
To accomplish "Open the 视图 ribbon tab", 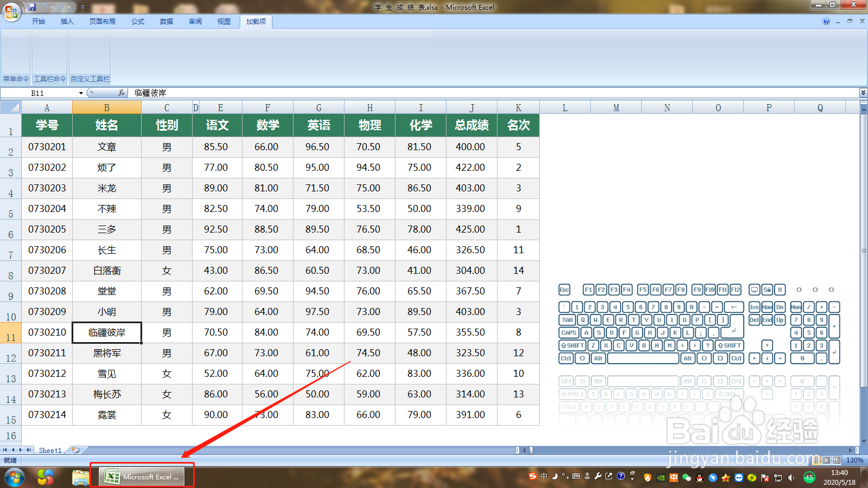I will 224,22.
